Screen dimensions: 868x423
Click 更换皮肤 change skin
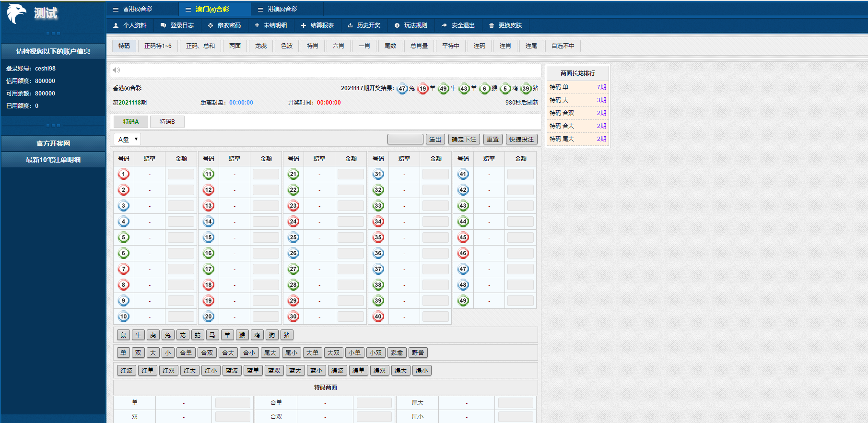[505, 25]
